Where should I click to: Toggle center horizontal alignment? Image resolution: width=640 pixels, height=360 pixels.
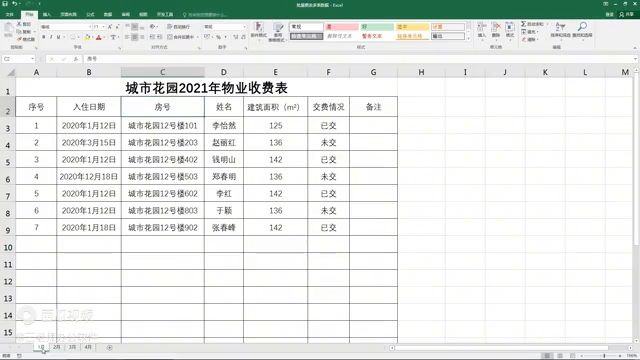click(x=135, y=37)
